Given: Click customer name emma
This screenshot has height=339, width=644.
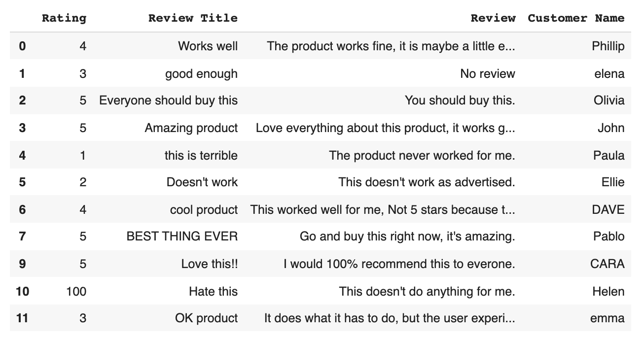Looking at the screenshot, I should pos(607,318).
